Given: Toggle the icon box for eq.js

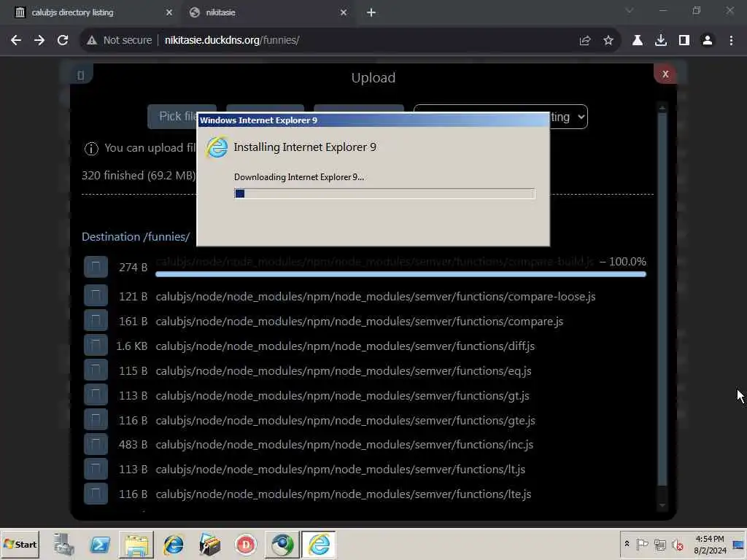Looking at the screenshot, I should (x=96, y=370).
